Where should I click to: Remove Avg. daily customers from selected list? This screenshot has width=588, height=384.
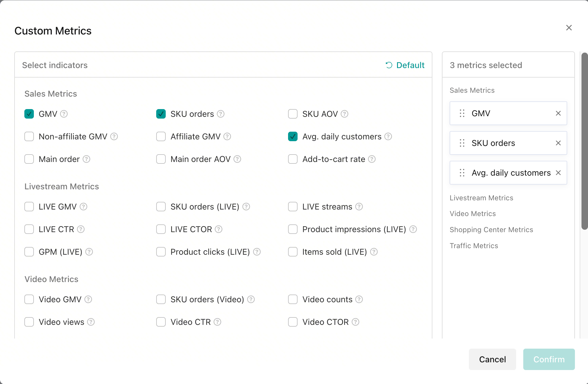click(x=558, y=173)
